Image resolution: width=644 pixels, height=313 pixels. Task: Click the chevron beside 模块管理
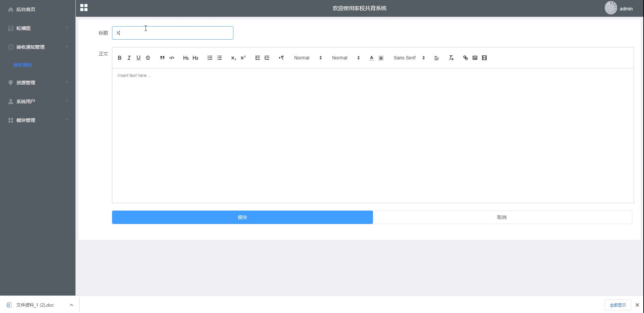click(67, 120)
